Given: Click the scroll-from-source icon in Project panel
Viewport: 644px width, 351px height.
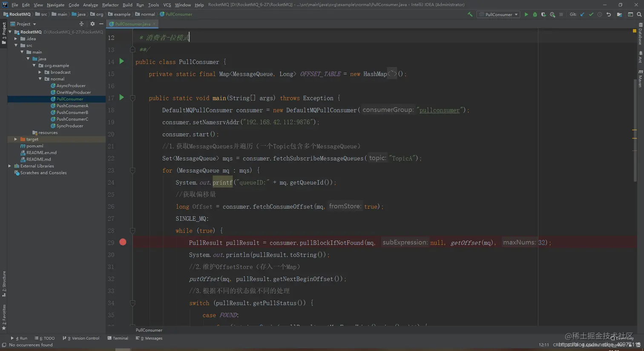Looking at the screenshot, I should click(80, 24).
